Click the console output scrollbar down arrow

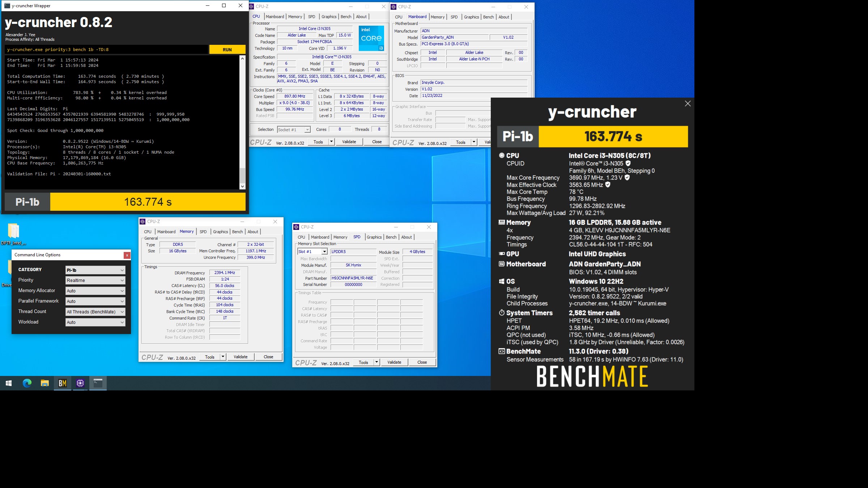[x=242, y=187]
